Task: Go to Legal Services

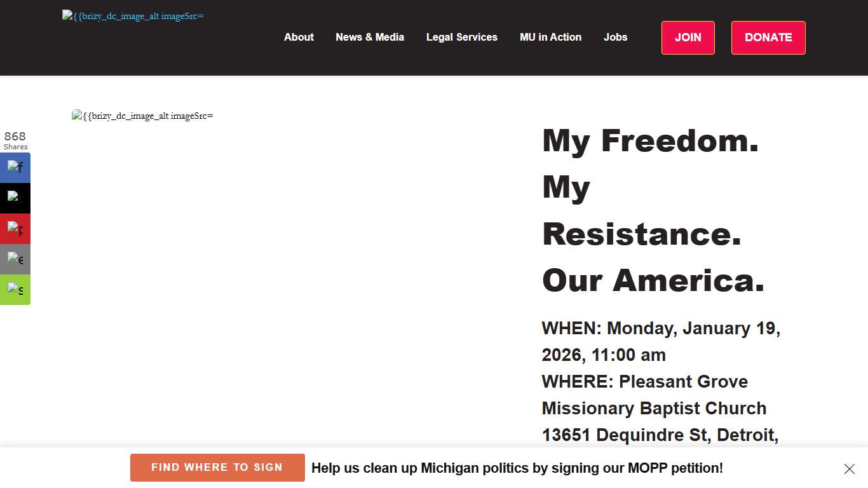Action: pos(462,37)
